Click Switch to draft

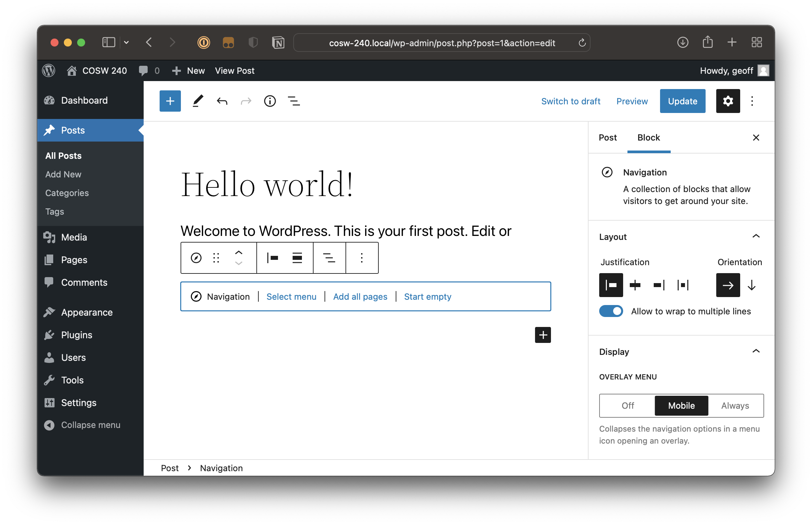click(571, 101)
